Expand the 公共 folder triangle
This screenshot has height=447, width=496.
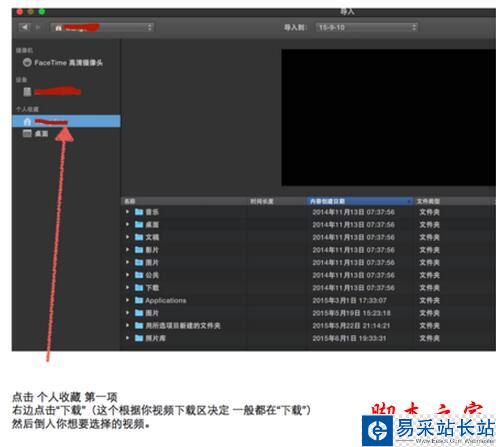(127, 275)
